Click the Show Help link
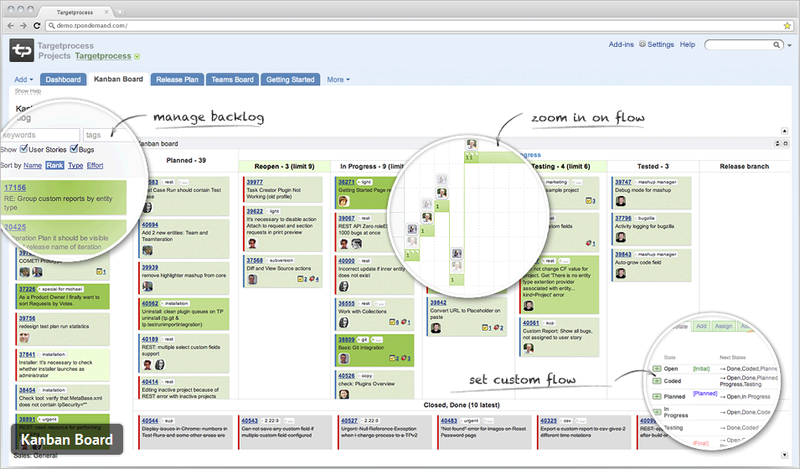 [28, 91]
